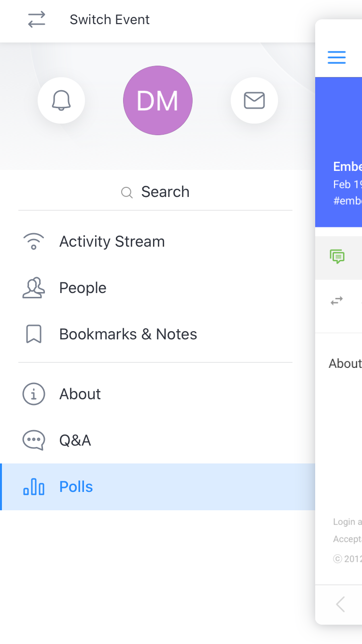Open Activity Stream menu item
Screen dimensions: 362x644
point(157,241)
